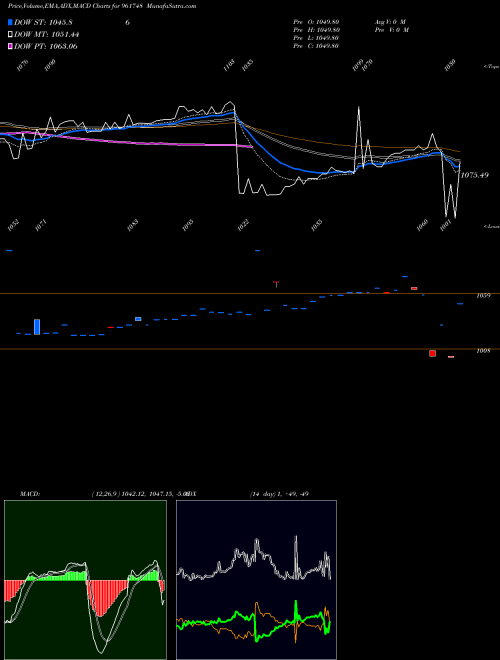500x660 pixels.
Task: Click the blue DOW ST legend swatch
Action: tap(10, 22)
